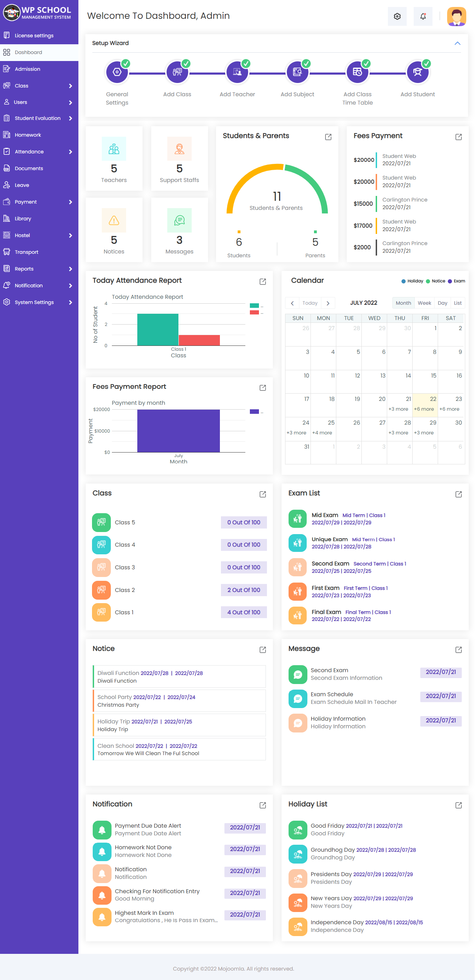Collapse the Setup Wizard panel
This screenshot has height=980, width=475.
tap(458, 43)
